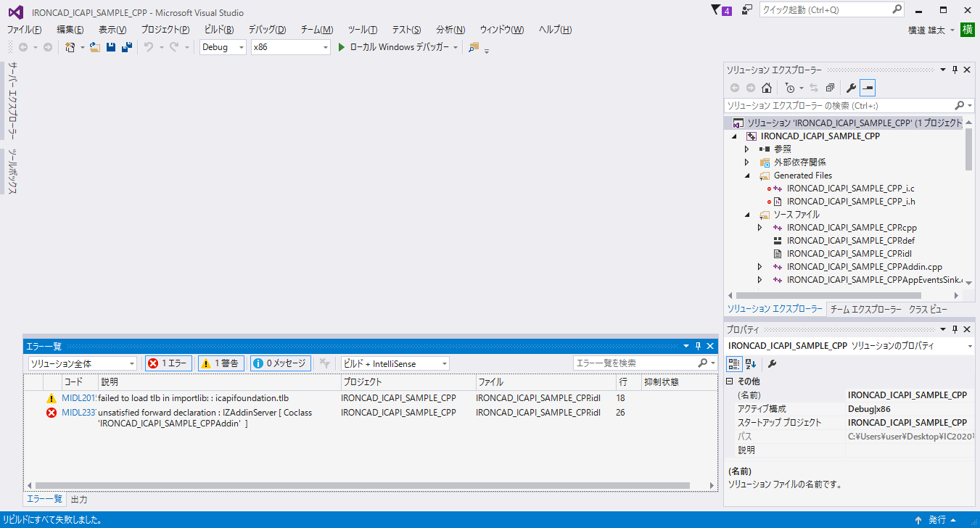Click the Solution Explorer home icon
This screenshot has height=528, width=980.
click(x=766, y=88)
